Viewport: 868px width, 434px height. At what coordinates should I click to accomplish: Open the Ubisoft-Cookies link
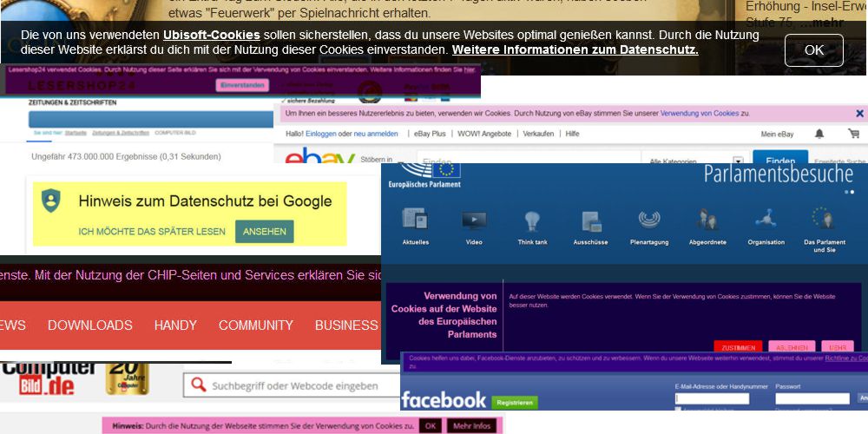click(212, 35)
